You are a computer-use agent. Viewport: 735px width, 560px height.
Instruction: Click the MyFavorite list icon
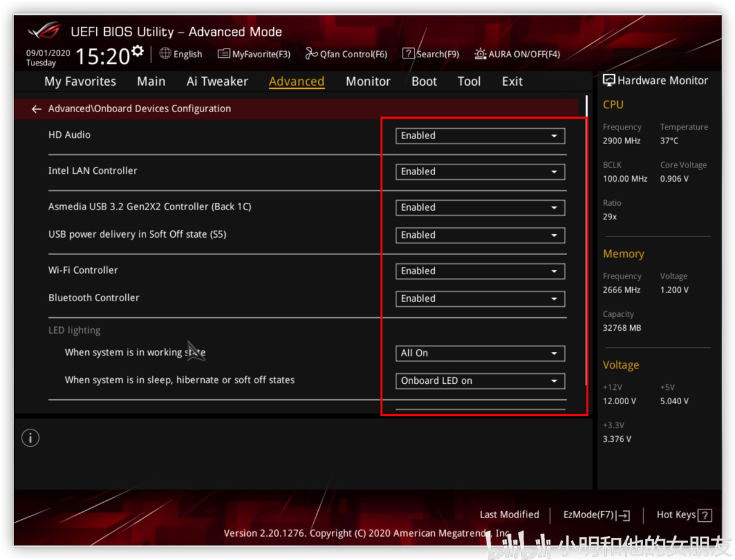[224, 54]
